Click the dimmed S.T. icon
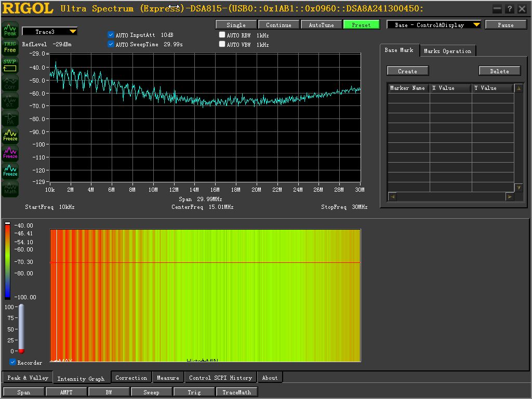The image size is (532, 399). [10, 100]
